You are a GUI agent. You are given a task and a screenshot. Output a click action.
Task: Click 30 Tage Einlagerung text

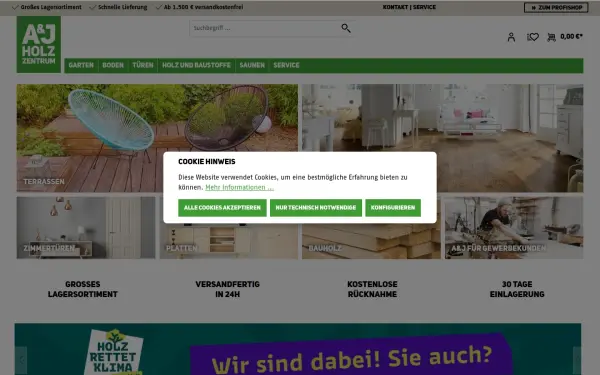tap(517, 289)
